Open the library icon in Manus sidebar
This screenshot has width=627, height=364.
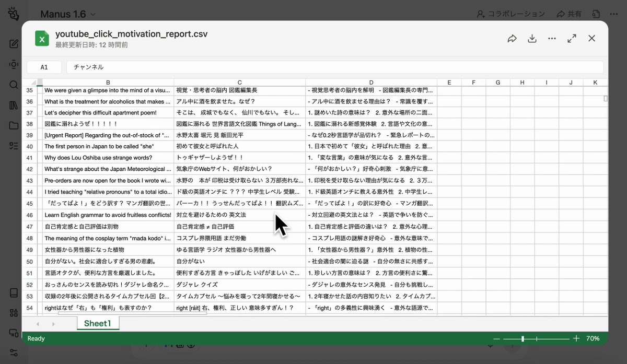point(14,105)
